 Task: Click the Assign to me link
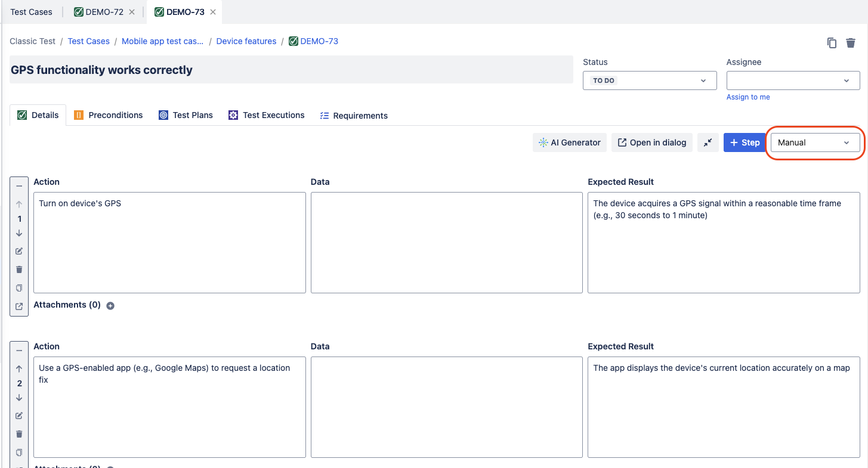(748, 97)
